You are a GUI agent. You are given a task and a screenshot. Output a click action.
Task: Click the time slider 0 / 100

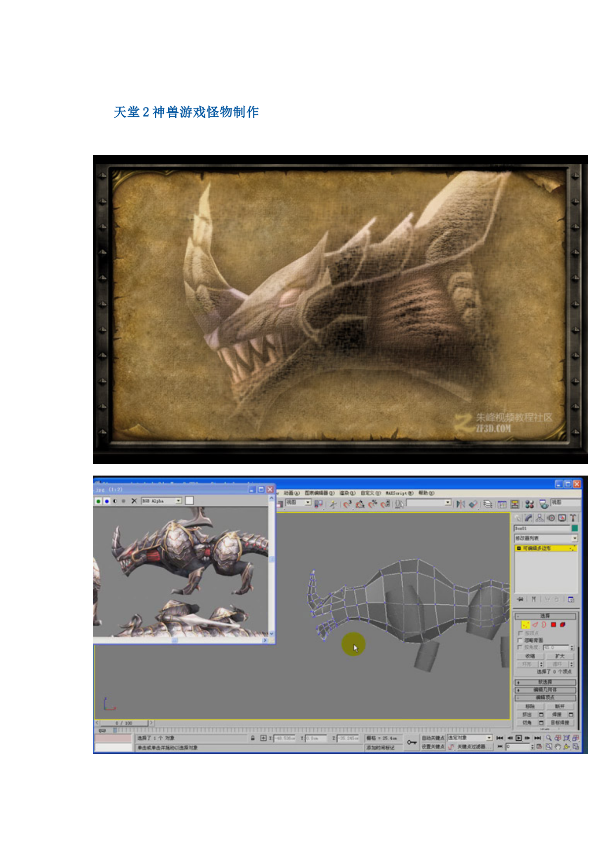point(124,723)
